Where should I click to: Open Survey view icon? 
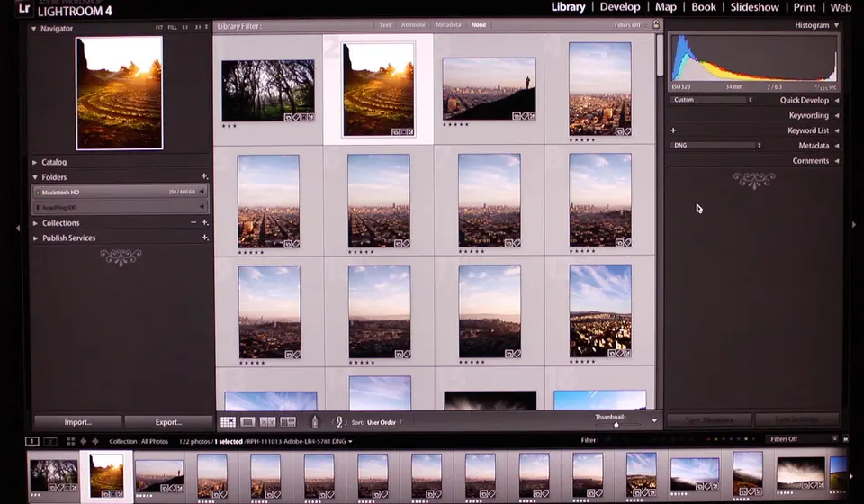point(288,421)
